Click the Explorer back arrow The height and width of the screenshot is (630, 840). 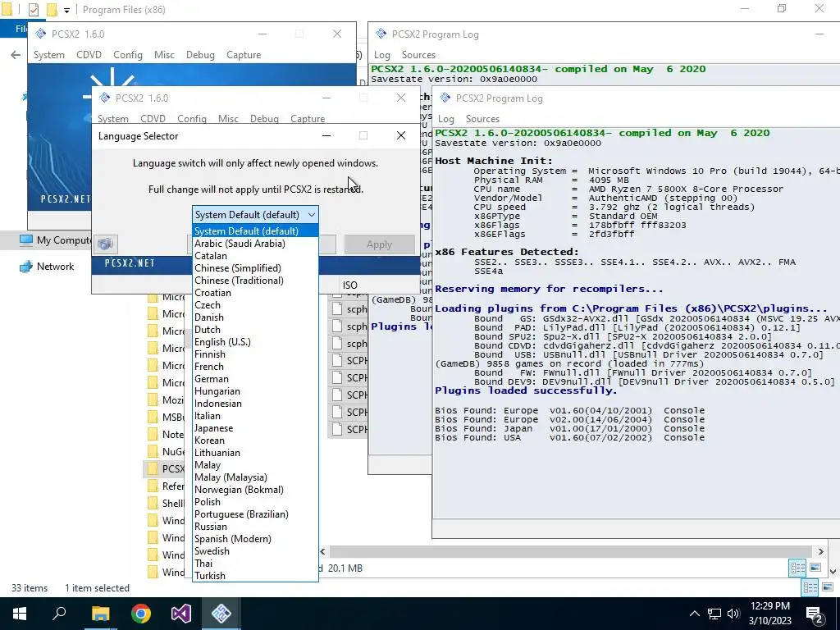click(x=16, y=55)
